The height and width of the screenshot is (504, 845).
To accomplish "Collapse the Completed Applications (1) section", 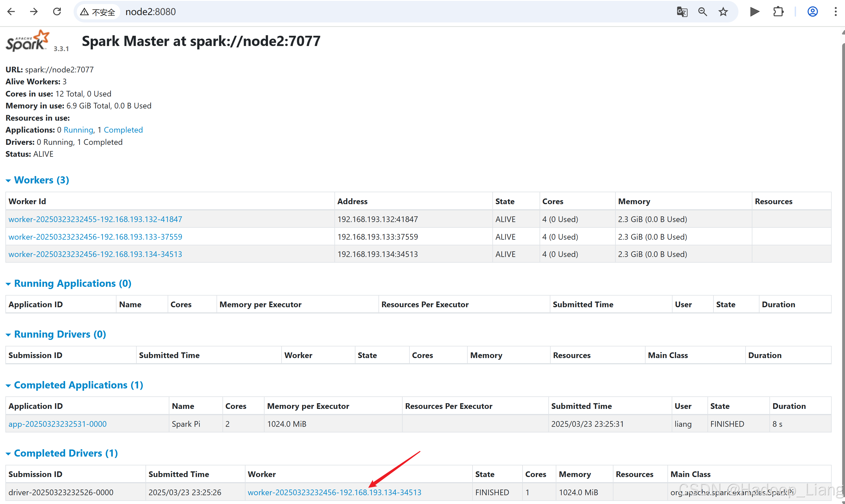I will coord(78,385).
